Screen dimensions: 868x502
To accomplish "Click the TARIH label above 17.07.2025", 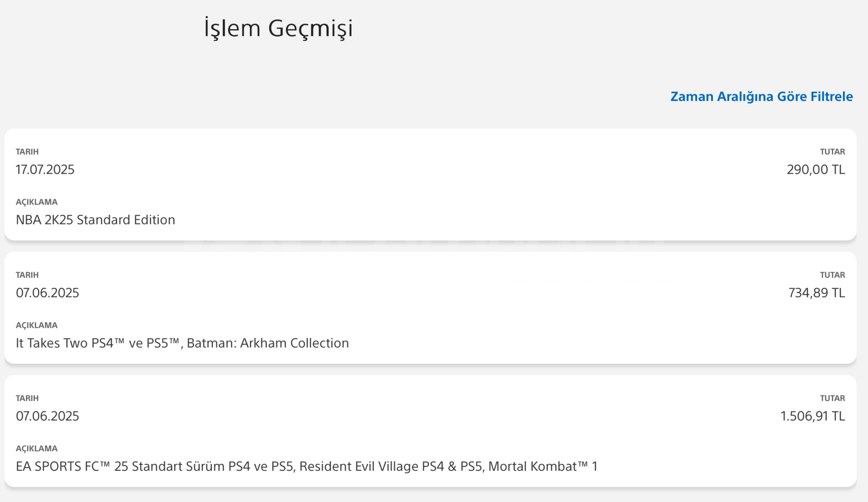I will click(27, 152).
